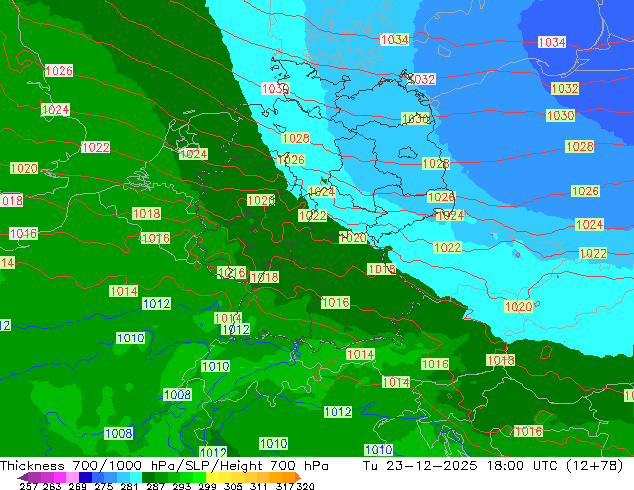Select the legend value 269
Screen dimensions: 634x490
click(x=77, y=486)
